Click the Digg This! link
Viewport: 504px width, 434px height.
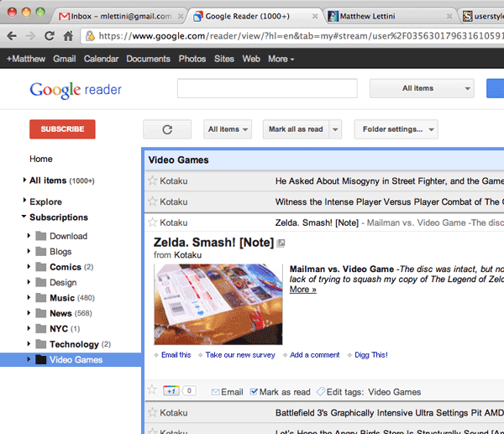coord(371,355)
